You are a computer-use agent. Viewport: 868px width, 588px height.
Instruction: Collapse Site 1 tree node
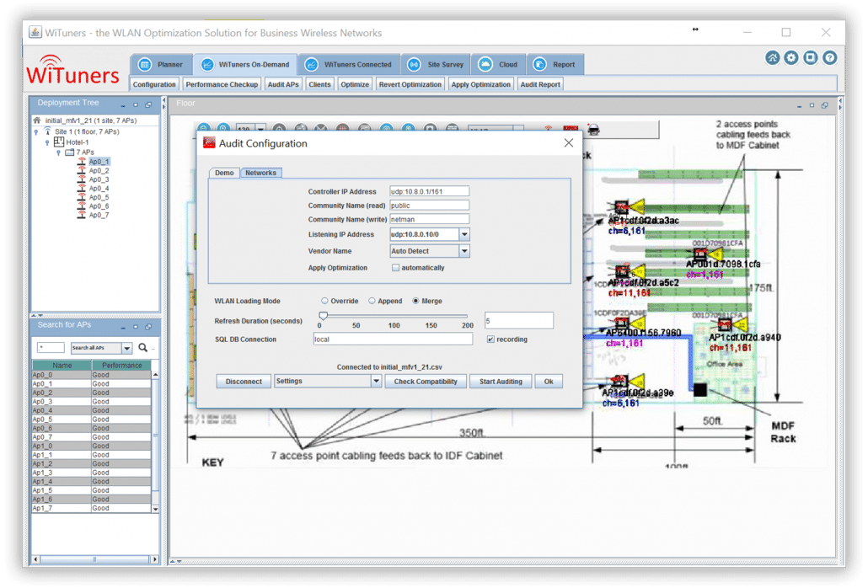pos(36,131)
